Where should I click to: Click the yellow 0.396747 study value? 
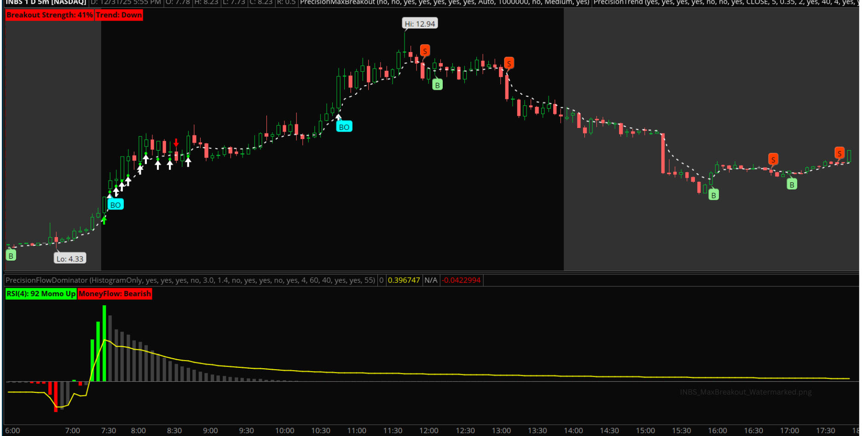coord(404,280)
